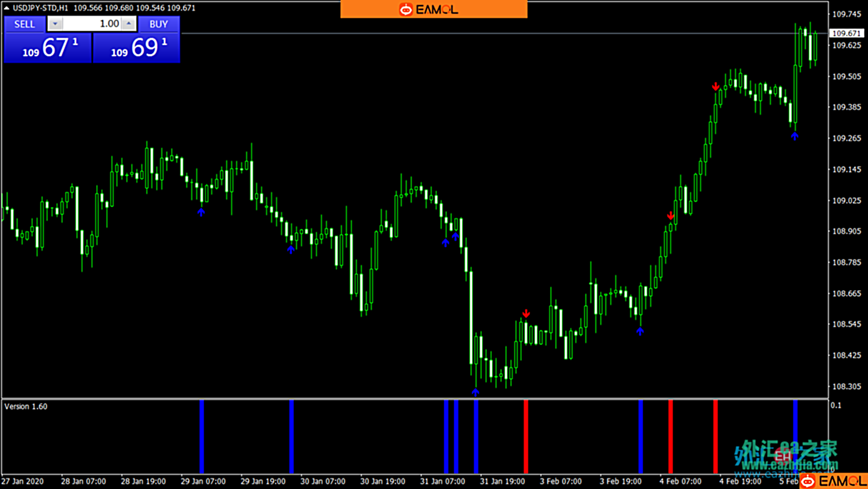The width and height of the screenshot is (868, 489).
Task: Increase the trade volume with the up arrow
Action: (x=128, y=24)
